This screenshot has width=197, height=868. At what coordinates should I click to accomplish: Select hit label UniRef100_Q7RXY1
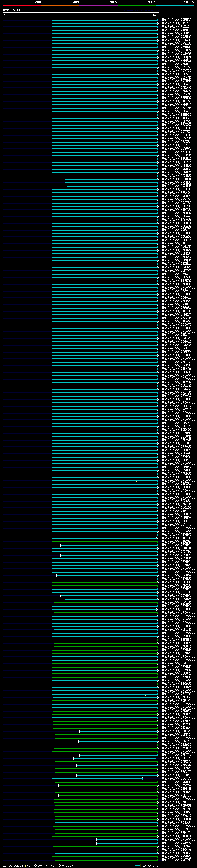tap(176, 762)
